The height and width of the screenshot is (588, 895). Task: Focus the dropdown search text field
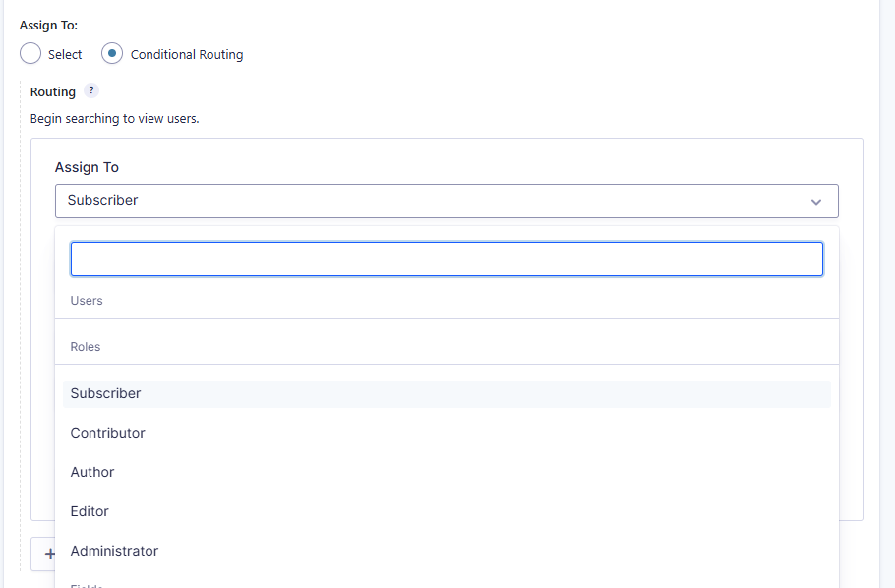pos(447,260)
